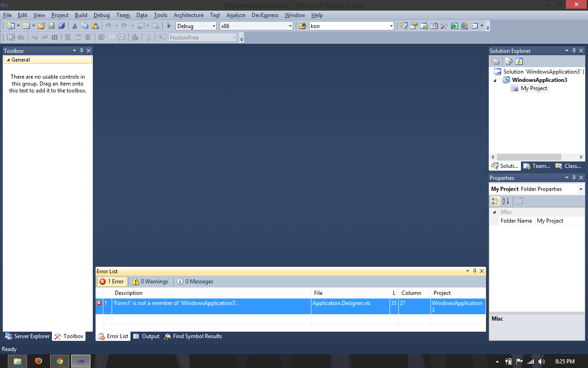The width and height of the screenshot is (588, 368).
Task: Select the Form1 error row in Error List
Action: (x=290, y=306)
